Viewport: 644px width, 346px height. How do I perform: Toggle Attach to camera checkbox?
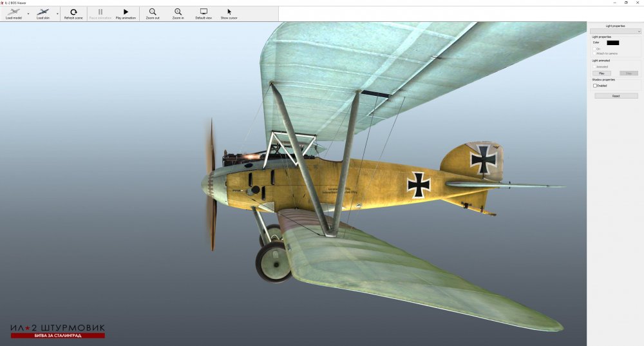(x=594, y=54)
